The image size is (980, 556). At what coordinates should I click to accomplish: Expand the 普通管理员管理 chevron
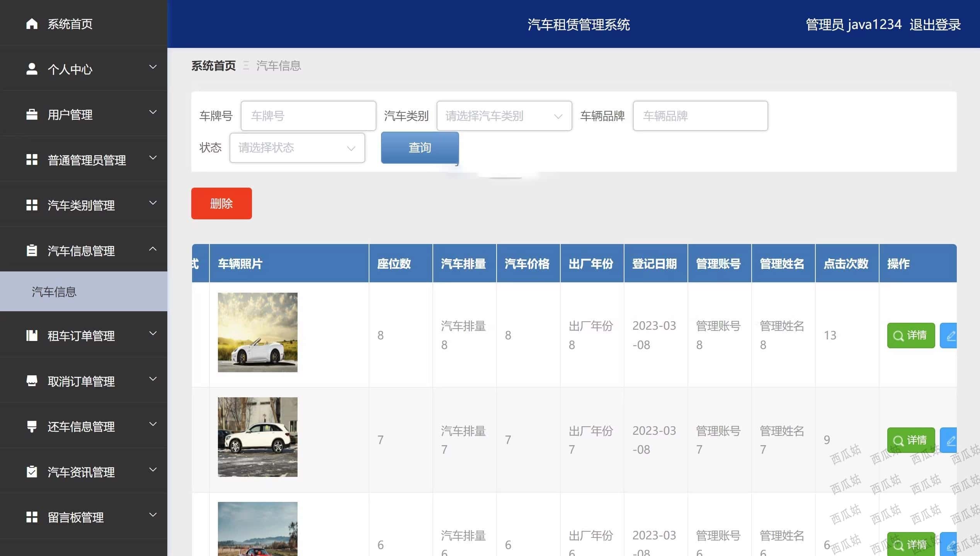[x=153, y=158]
